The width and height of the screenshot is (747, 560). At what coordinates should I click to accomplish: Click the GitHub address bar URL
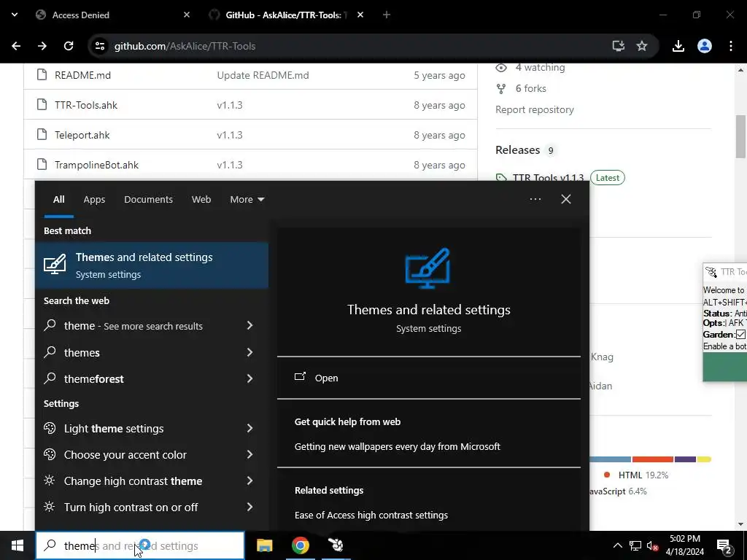(x=185, y=46)
